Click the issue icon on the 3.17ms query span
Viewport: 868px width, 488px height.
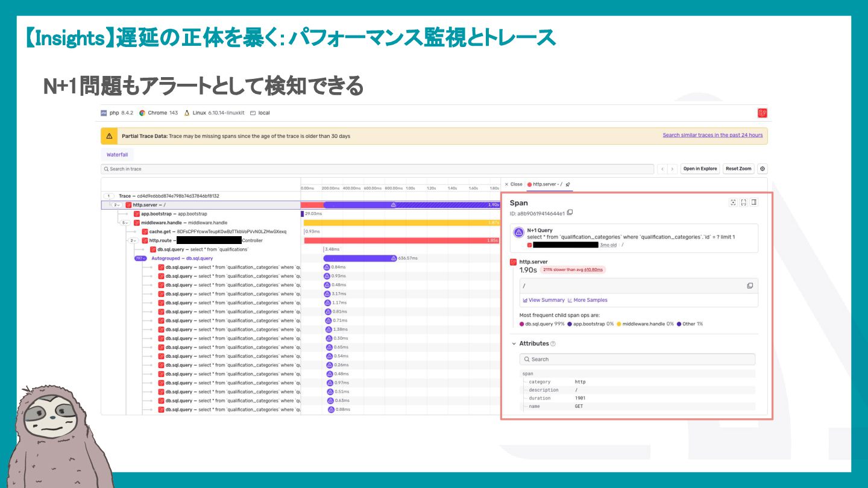327,293
